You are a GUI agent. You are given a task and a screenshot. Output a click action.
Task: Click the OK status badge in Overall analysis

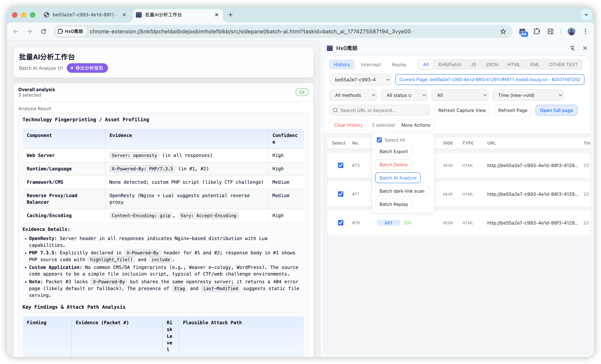(x=302, y=92)
